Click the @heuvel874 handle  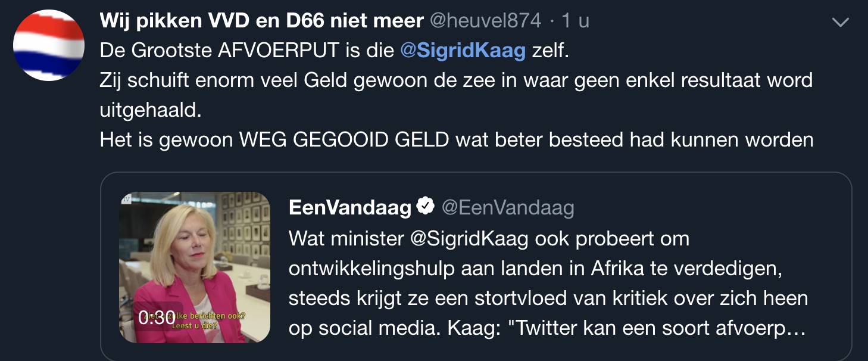[x=485, y=21]
